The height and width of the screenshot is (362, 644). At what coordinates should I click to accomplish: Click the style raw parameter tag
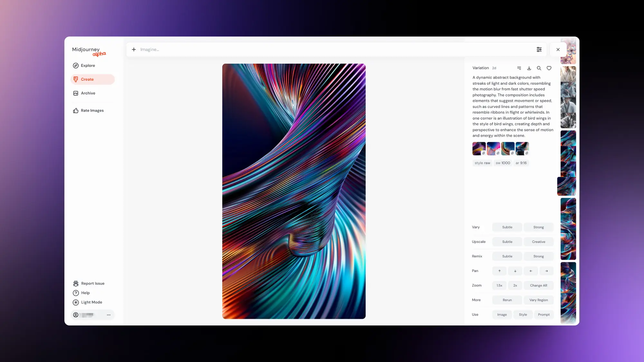(x=482, y=163)
